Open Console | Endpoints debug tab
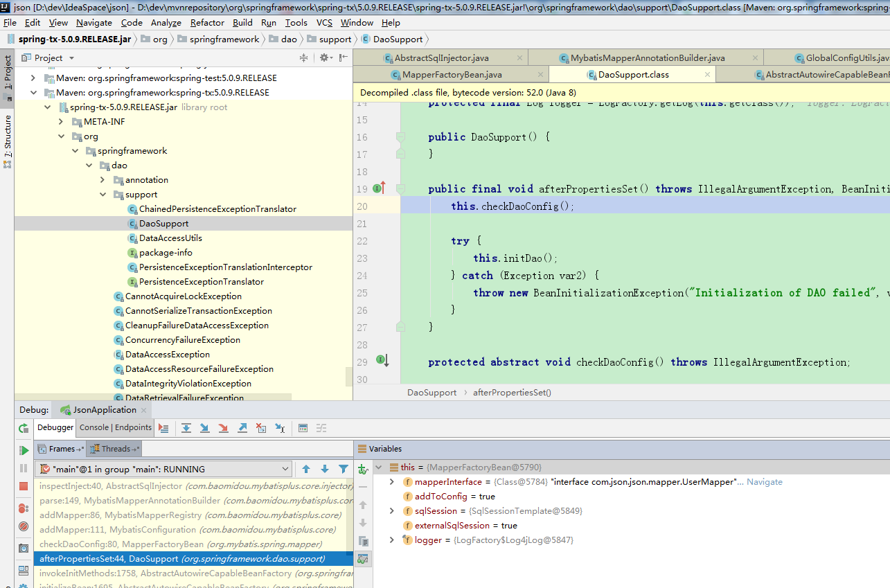Image resolution: width=890 pixels, height=588 pixels. point(115,427)
